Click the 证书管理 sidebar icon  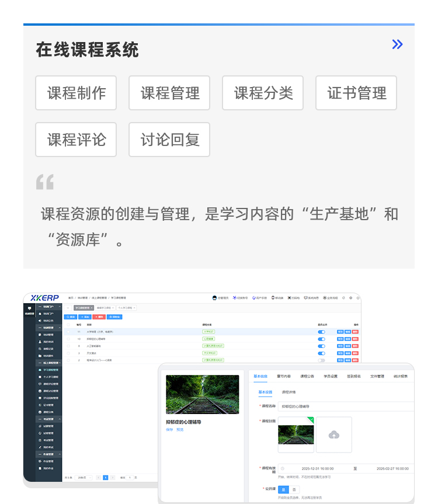click(x=40, y=404)
